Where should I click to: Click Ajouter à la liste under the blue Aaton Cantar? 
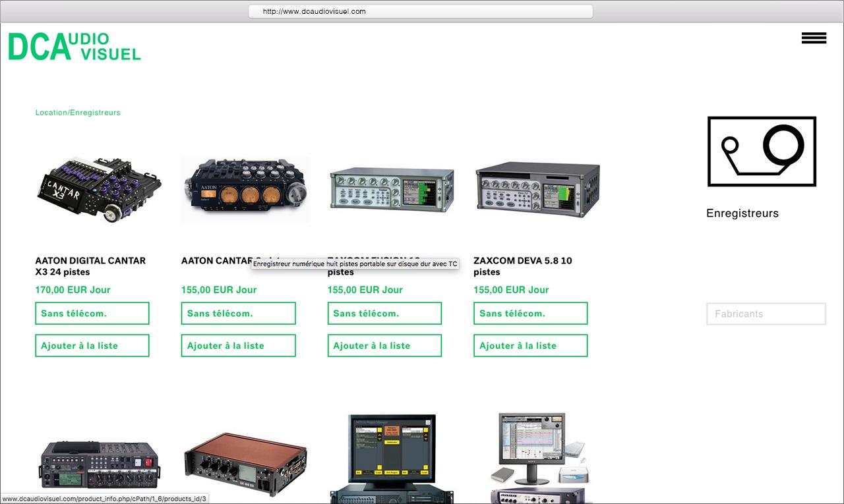[x=239, y=346]
